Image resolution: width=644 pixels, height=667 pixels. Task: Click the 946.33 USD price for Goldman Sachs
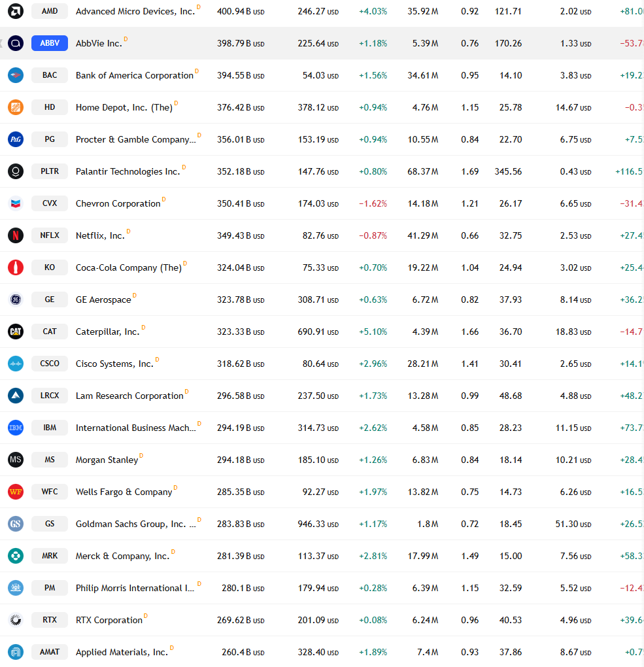(x=318, y=524)
